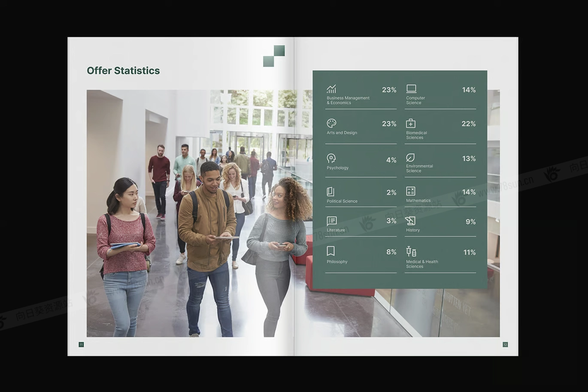Click the Offer Statistics heading
This screenshot has height=392, width=588.
click(x=123, y=71)
